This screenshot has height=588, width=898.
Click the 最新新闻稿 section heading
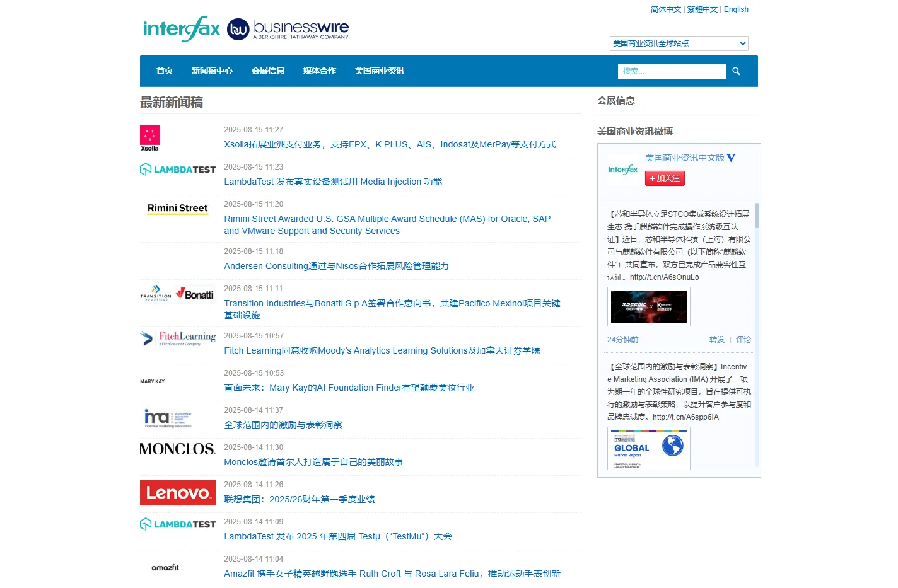tap(172, 103)
